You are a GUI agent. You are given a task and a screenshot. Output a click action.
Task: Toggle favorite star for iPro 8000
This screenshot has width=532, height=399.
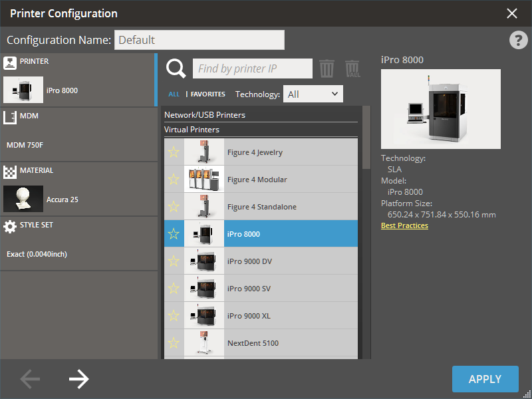pyautogui.click(x=174, y=234)
